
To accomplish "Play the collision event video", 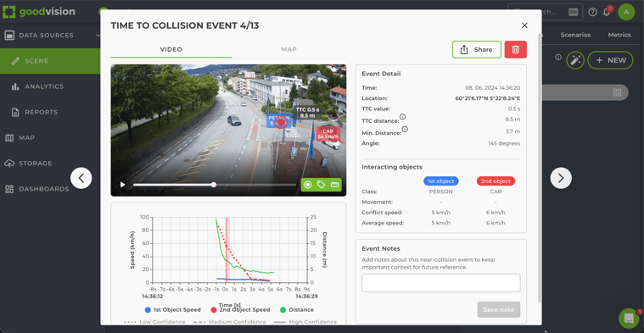I will pos(122,185).
